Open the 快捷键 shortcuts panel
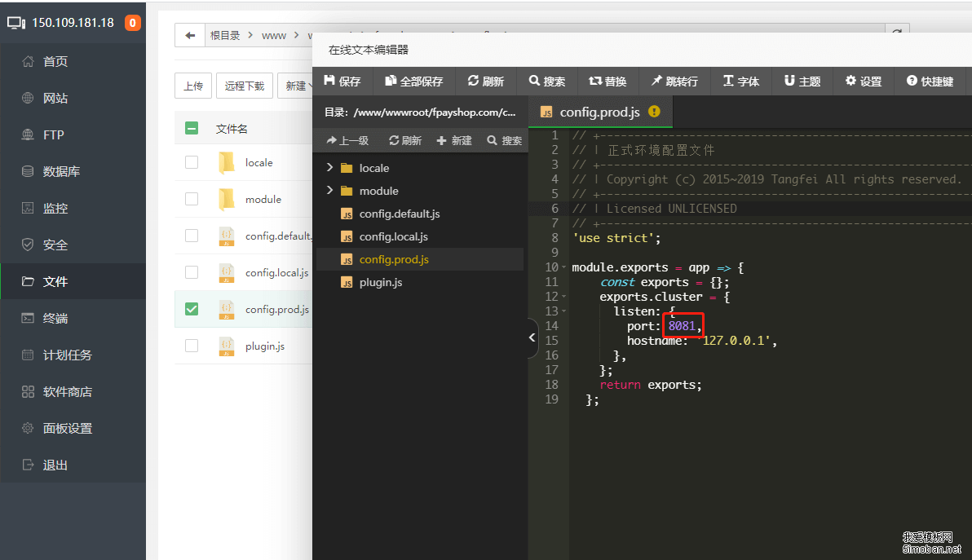This screenshot has height=560, width=972. [930, 81]
